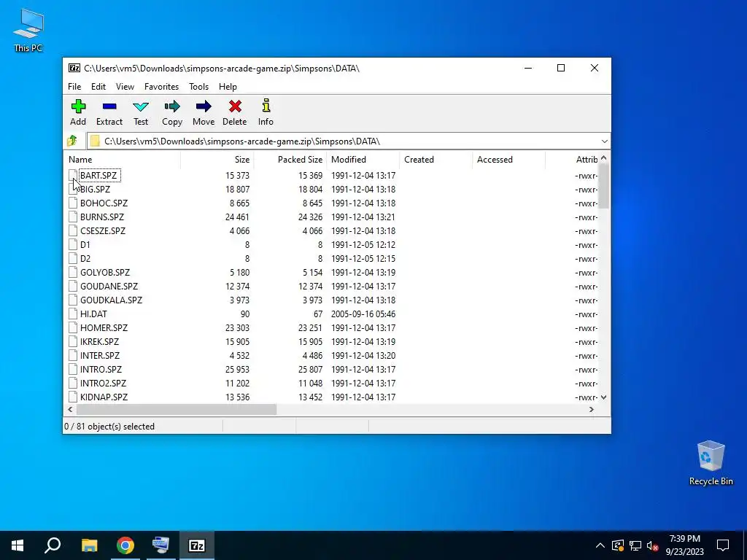
Task: Go up one folder level icon
Action: (72, 141)
